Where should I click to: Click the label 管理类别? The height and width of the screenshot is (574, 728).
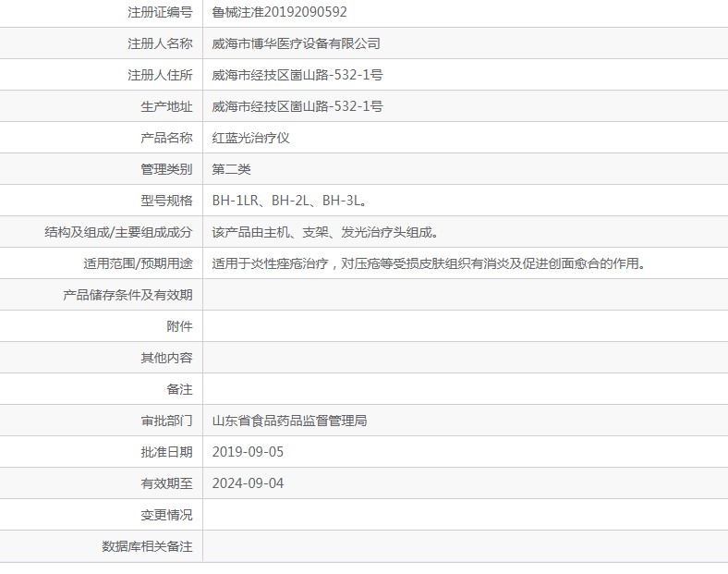click(166, 169)
